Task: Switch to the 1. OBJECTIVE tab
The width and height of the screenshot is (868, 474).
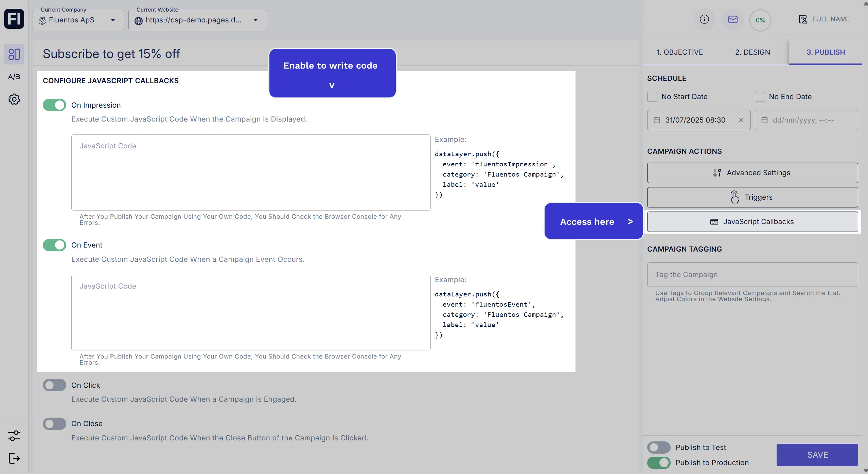Action: 679,52
